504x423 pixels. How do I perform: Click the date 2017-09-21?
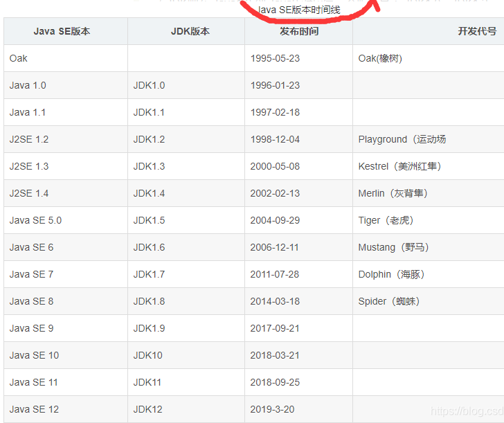pos(275,328)
